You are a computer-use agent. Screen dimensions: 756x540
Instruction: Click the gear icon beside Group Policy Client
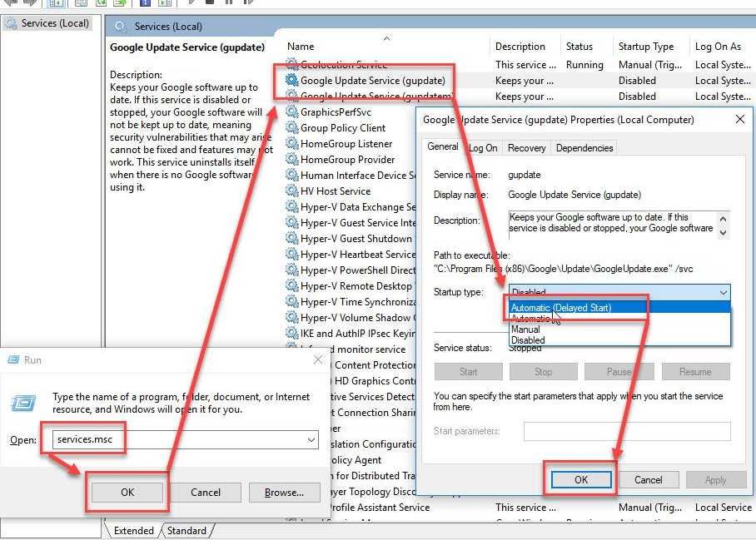tap(291, 127)
